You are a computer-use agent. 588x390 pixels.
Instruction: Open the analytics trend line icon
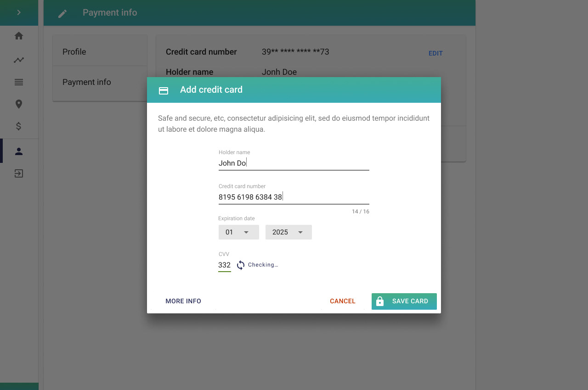[x=19, y=60]
